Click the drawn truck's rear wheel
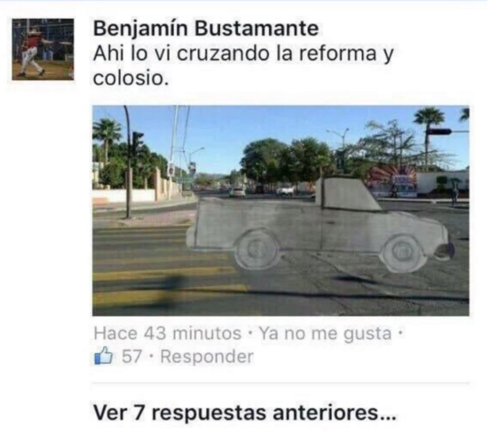Screen dimensions: 500x434 pyautogui.click(x=256, y=249)
